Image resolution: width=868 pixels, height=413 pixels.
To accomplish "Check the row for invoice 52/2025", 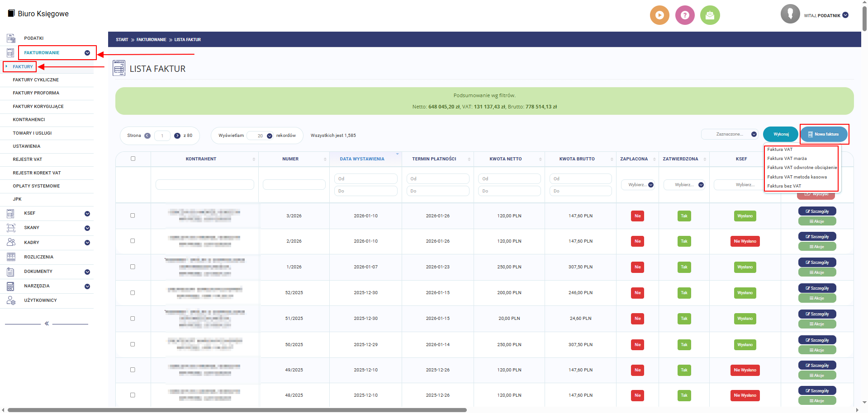I will [133, 293].
